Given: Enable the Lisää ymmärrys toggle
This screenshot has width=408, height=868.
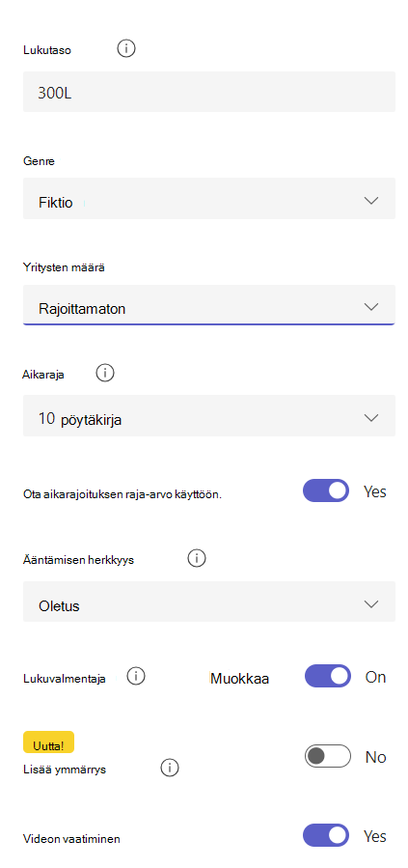Looking at the screenshot, I should click(328, 756).
